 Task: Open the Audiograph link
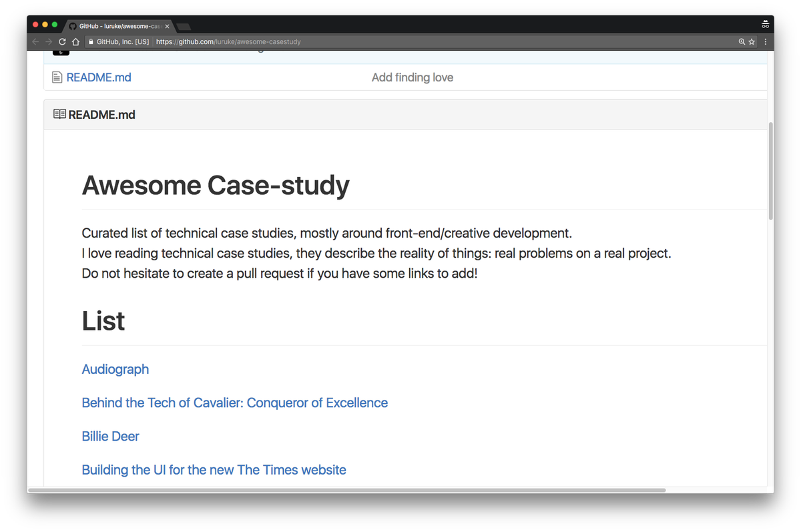[x=115, y=369]
